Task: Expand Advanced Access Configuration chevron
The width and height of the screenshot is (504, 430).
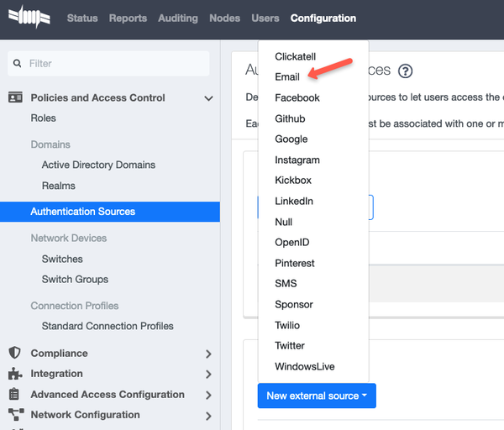Action: pyautogui.click(x=208, y=395)
